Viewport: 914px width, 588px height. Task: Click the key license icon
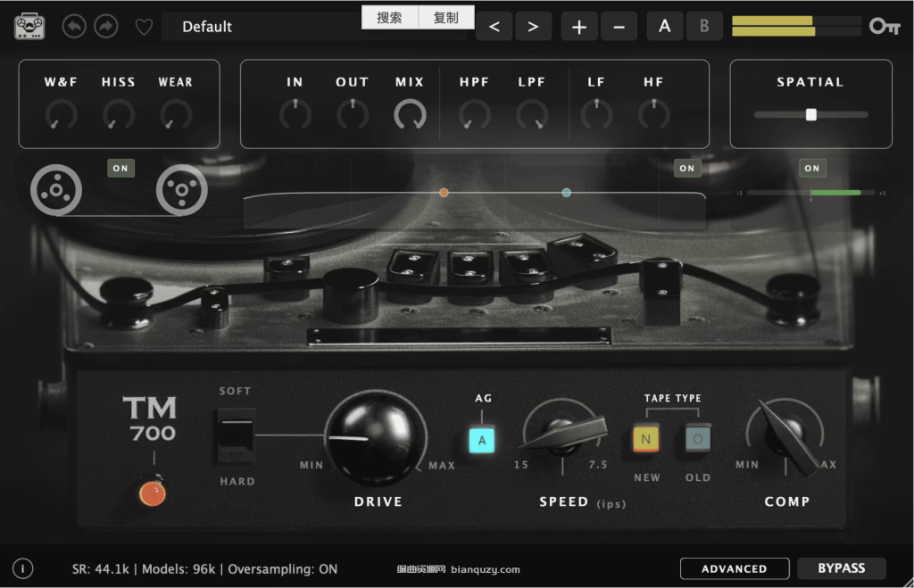click(x=885, y=27)
